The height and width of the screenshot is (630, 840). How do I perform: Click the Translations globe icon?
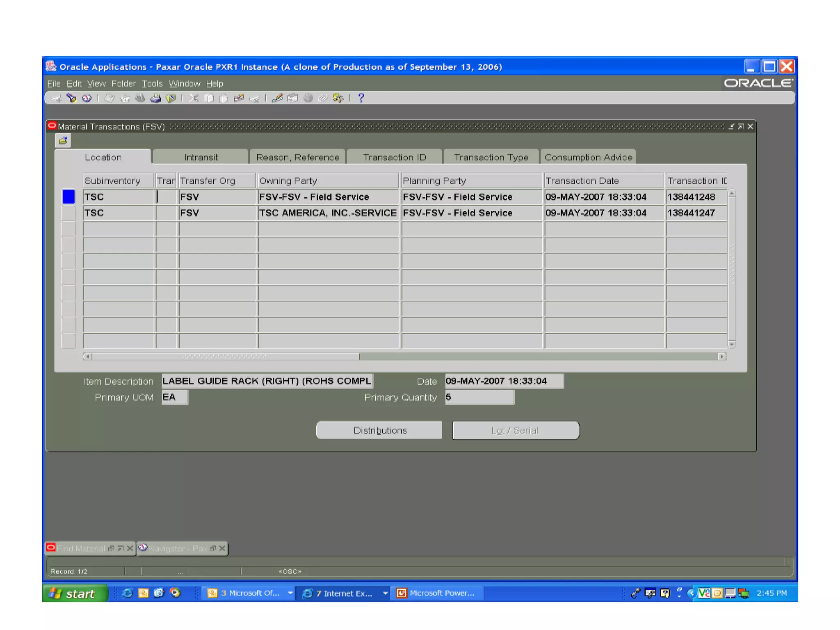308,98
